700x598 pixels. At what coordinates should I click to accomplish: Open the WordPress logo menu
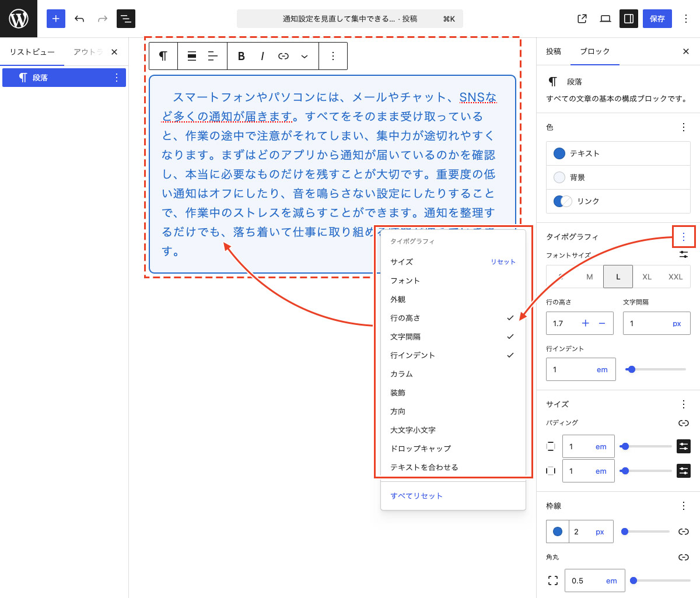click(x=19, y=19)
